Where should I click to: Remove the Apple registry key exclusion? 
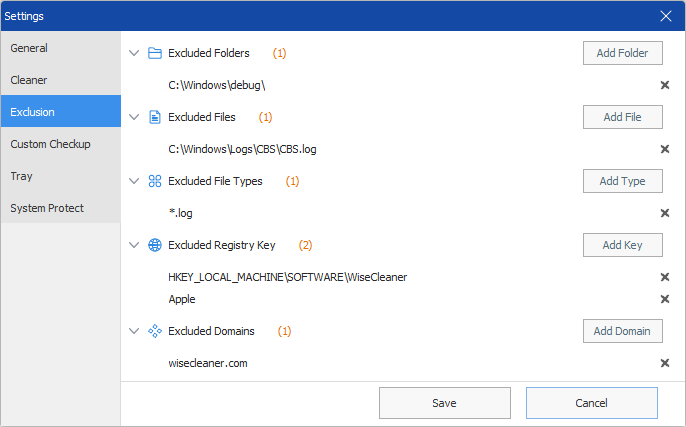tap(665, 299)
